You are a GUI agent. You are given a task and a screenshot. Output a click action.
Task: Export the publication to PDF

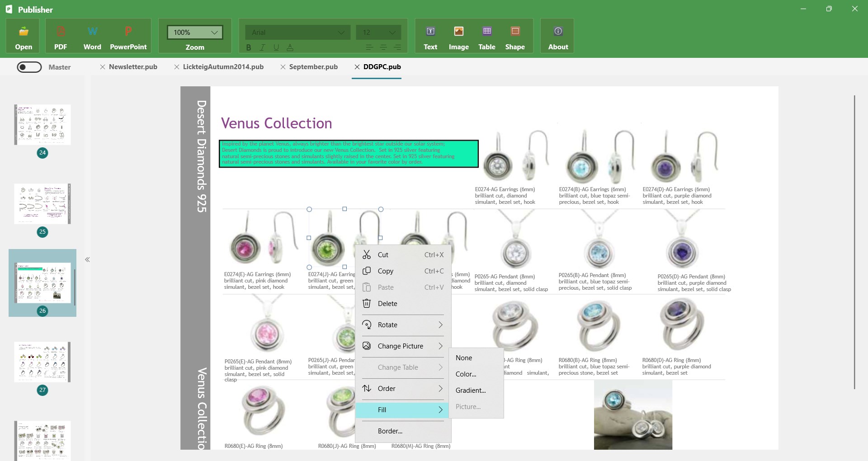click(x=61, y=36)
